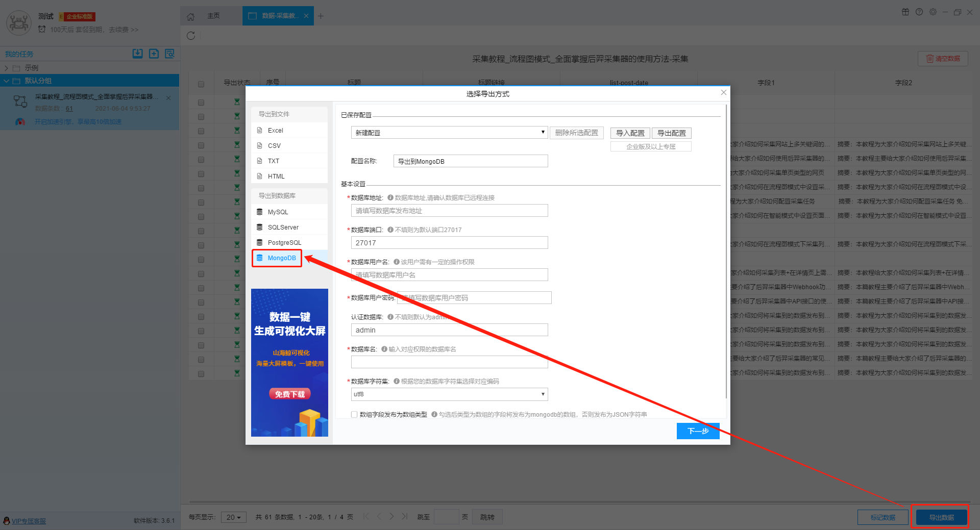Screen dimensions: 980x530
Task: Click 导出配置 button
Action: (x=671, y=133)
